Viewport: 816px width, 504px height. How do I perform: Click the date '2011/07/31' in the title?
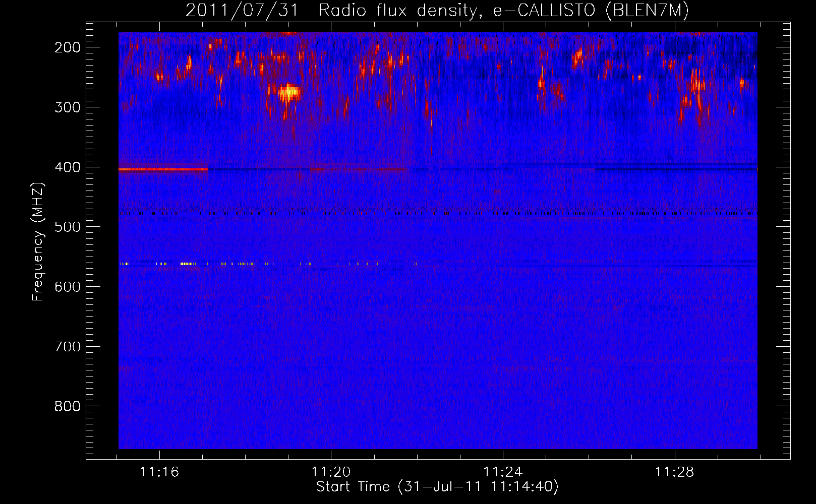tap(242, 10)
